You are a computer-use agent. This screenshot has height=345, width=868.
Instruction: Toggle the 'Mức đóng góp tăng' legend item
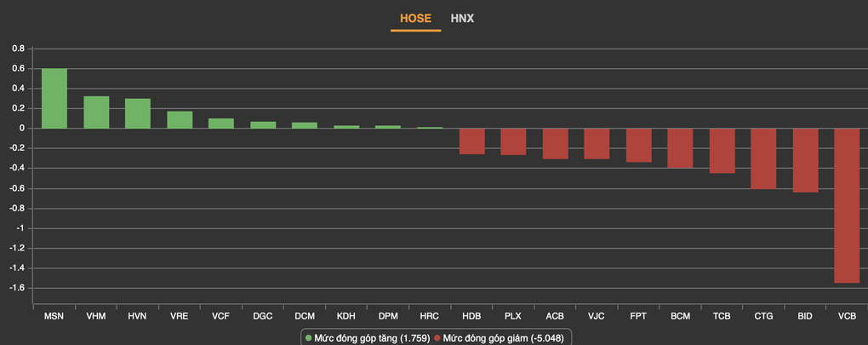(368, 338)
